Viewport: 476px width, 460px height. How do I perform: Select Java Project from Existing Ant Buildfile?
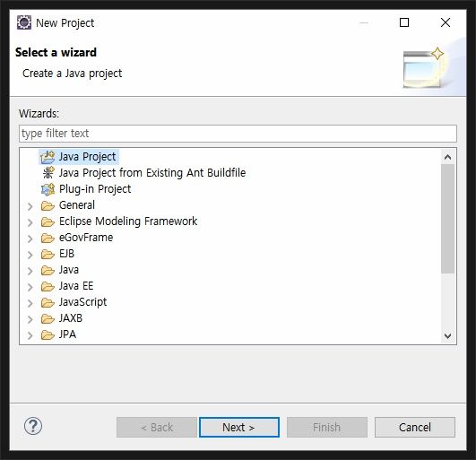(x=152, y=173)
